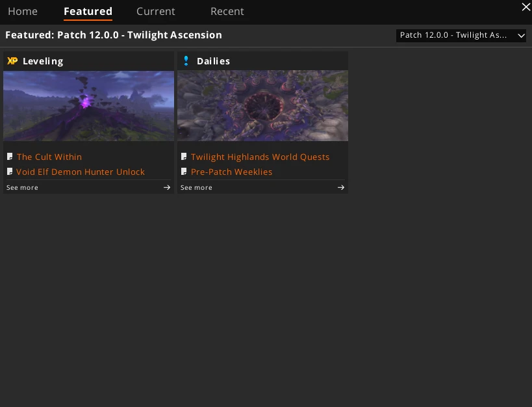Viewport: 532px width, 407px height.
Task: Close the guide panel with the X
Action: point(526,7)
